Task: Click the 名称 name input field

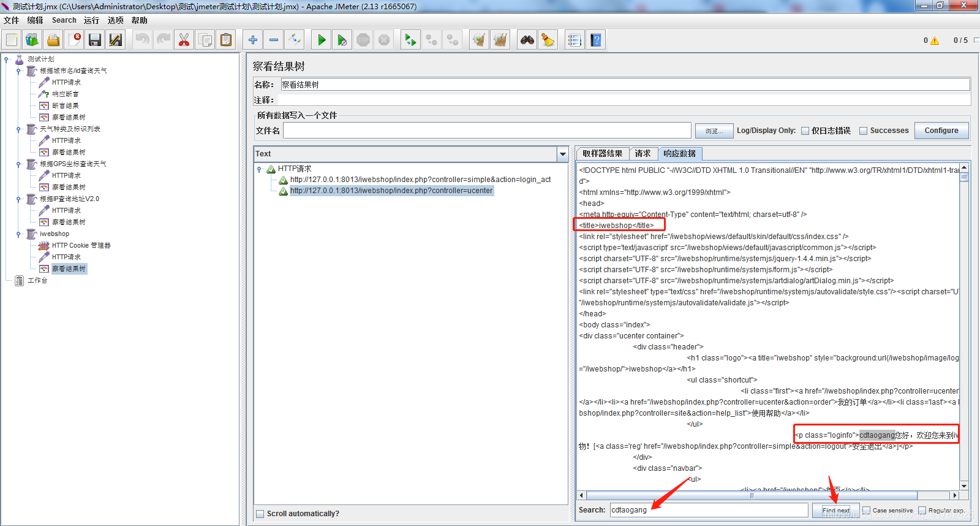Action: pos(625,85)
